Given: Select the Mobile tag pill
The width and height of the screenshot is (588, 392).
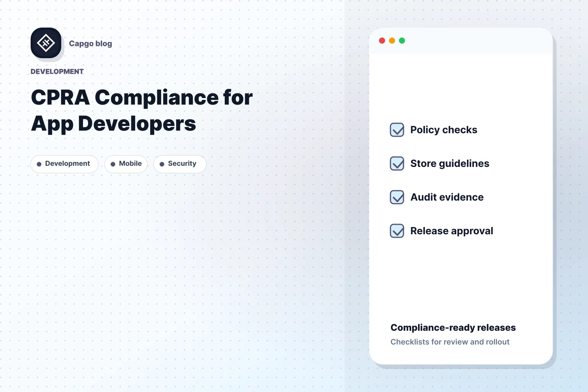Looking at the screenshot, I should (x=126, y=164).
